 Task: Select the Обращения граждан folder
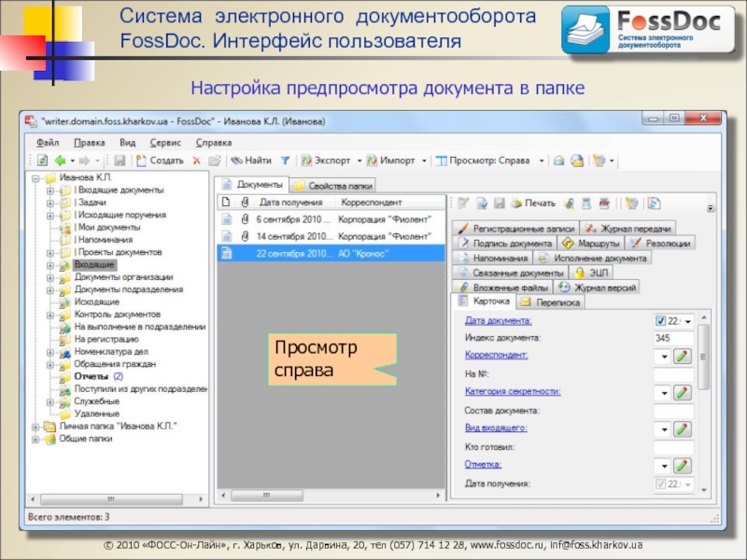[x=115, y=364]
